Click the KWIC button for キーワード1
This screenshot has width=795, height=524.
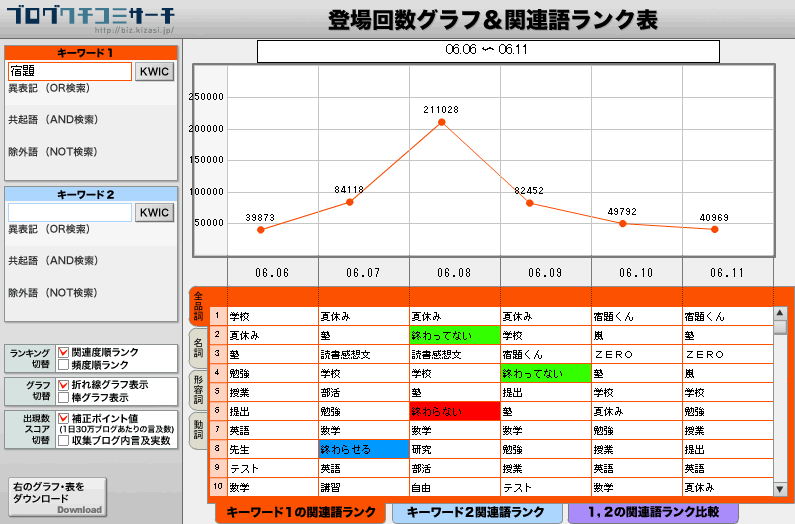click(154, 72)
